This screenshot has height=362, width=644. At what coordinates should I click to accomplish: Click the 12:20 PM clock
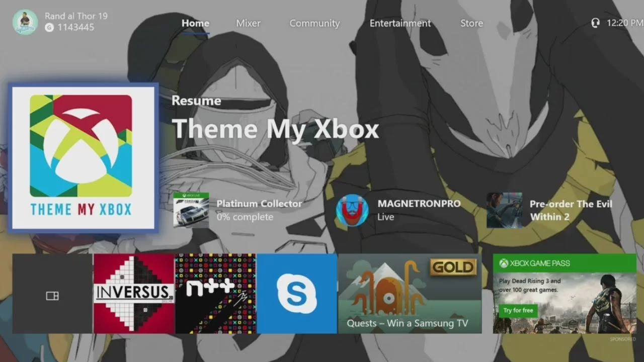pos(625,23)
